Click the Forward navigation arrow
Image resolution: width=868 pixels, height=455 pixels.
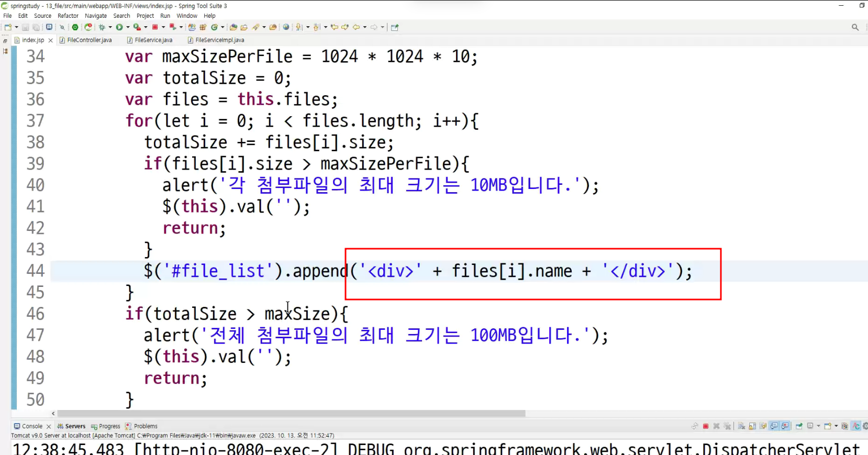click(x=374, y=27)
